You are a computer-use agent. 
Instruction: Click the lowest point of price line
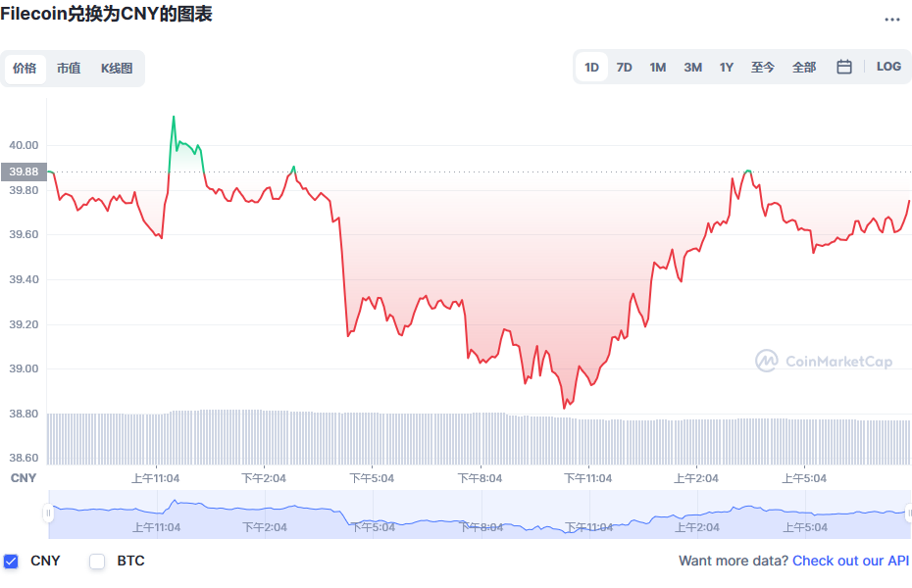(x=564, y=408)
